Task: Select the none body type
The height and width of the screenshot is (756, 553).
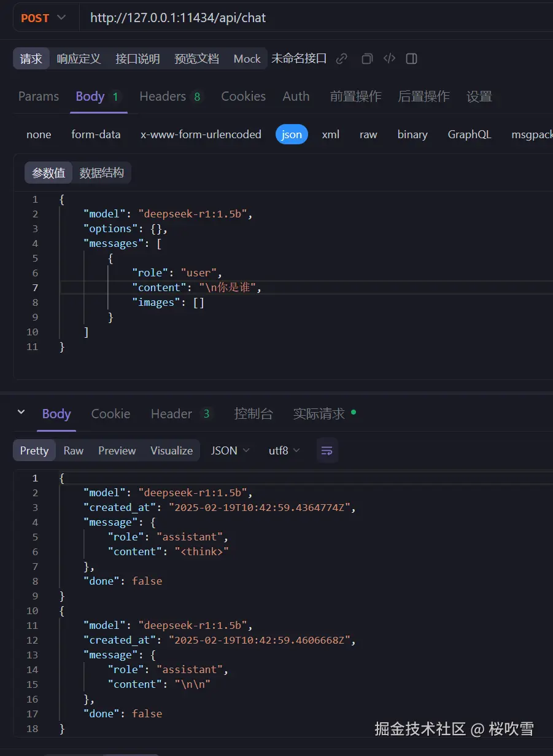Action: pyautogui.click(x=39, y=134)
